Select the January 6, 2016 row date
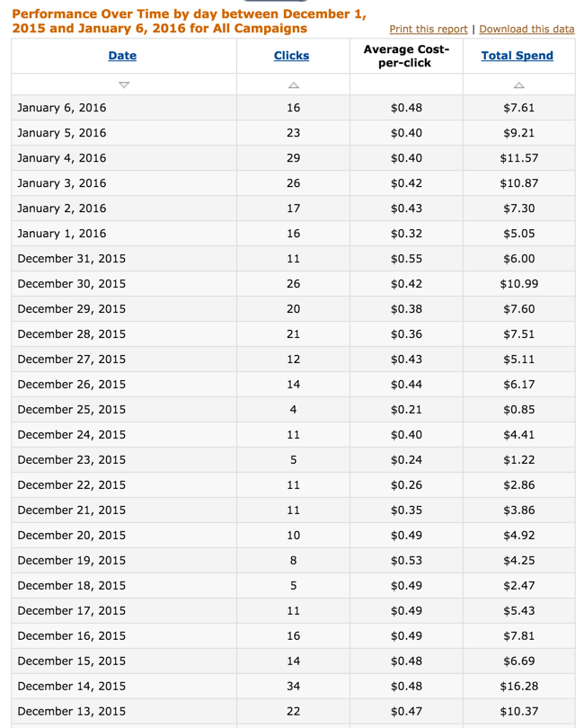 point(61,108)
